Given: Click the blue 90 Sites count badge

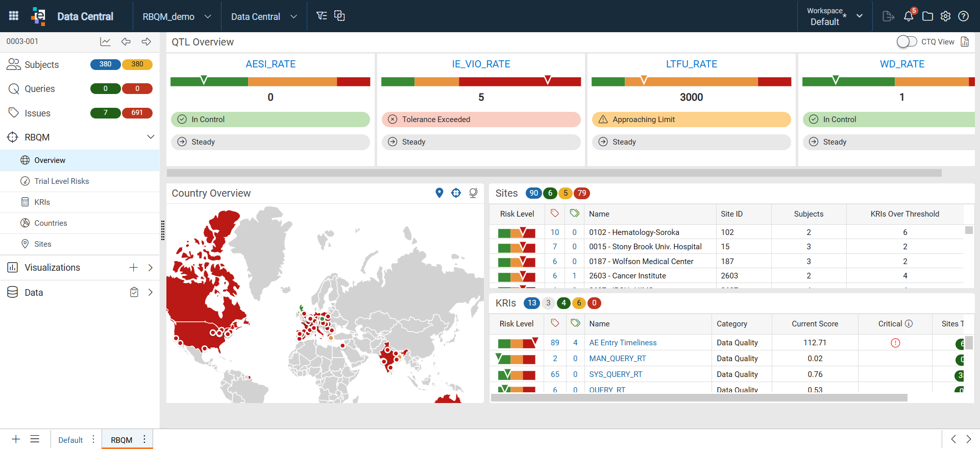Looking at the screenshot, I should click(x=533, y=193).
